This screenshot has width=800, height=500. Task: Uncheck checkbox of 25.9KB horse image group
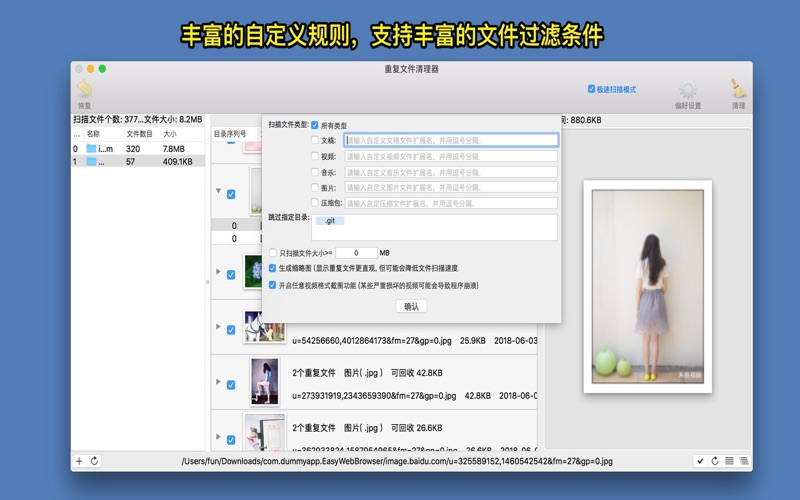(x=231, y=330)
